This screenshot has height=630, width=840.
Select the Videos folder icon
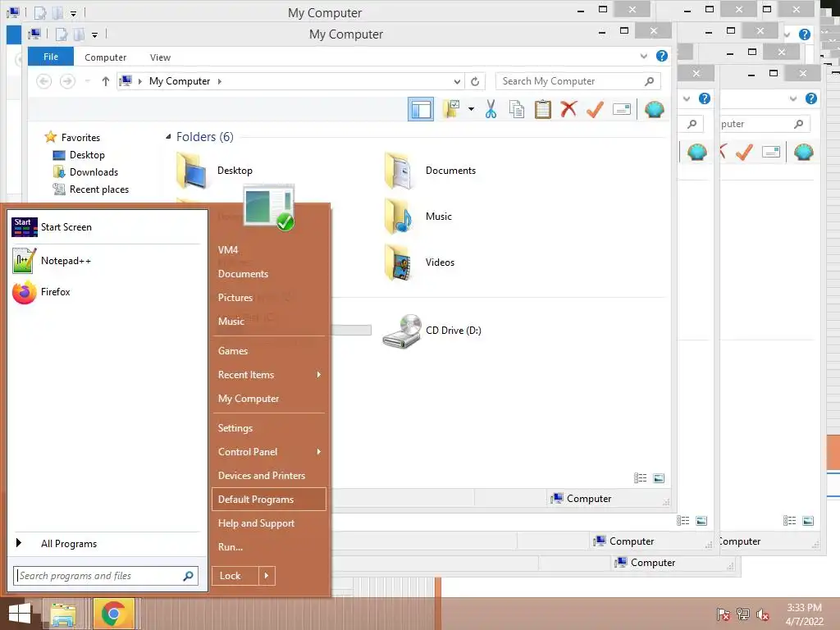pos(399,262)
